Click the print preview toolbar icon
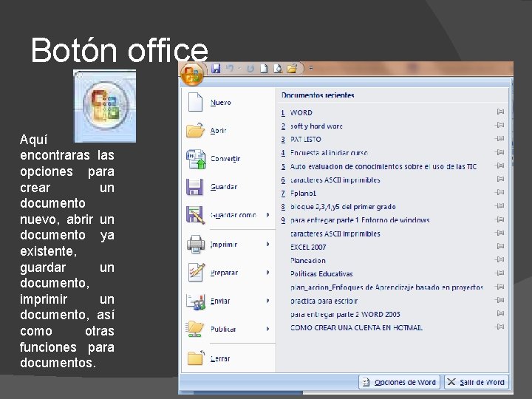The height and width of the screenshot is (399, 532). (278, 69)
